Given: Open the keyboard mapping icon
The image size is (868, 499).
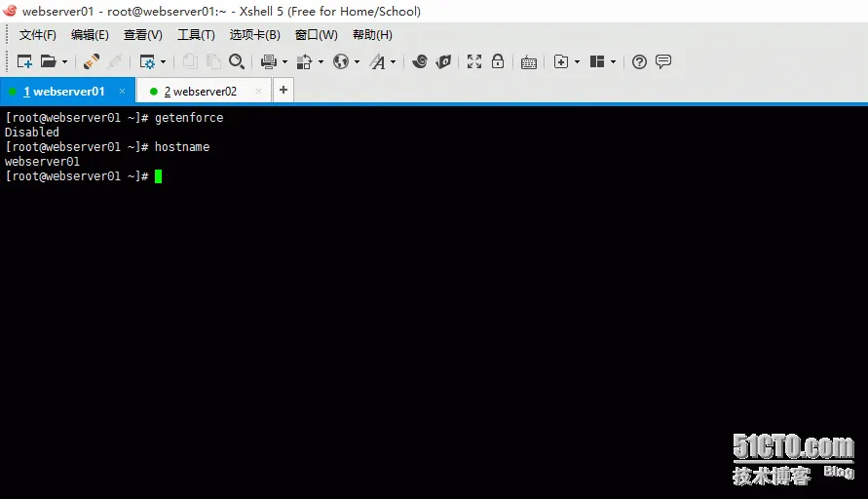Looking at the screenshot, I should coord(529,62).
